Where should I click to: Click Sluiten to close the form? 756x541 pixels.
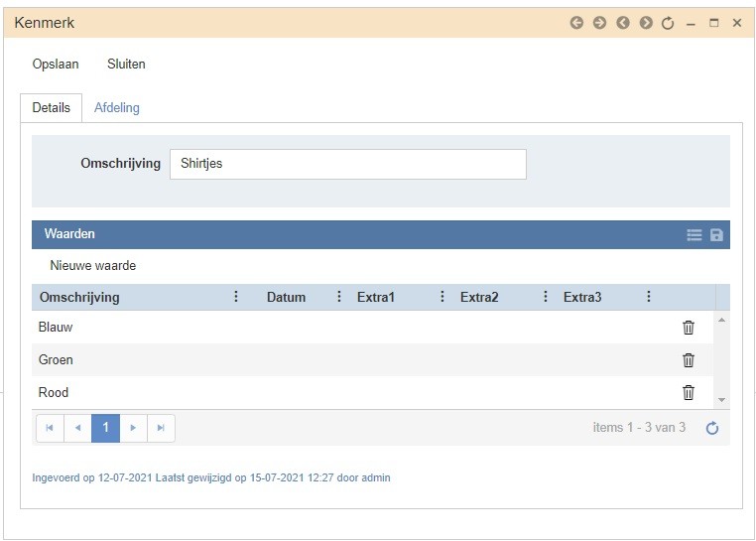point(126,65)
